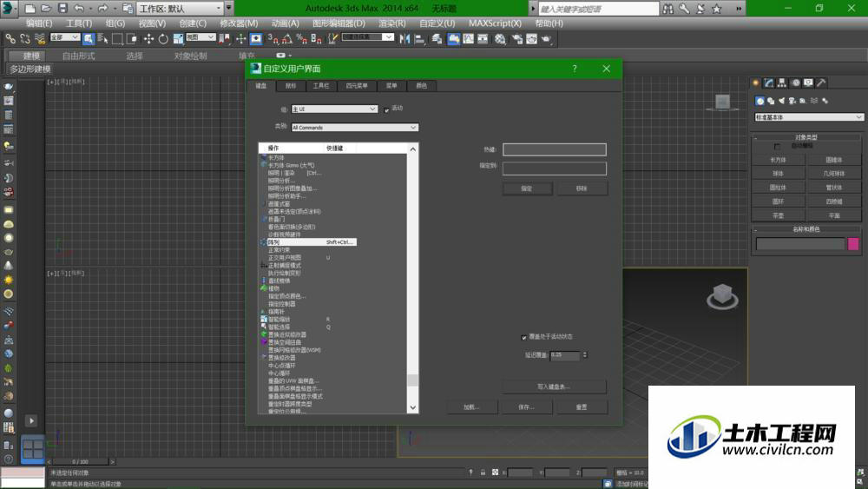Click the 指定 assign button

[527, 188]
